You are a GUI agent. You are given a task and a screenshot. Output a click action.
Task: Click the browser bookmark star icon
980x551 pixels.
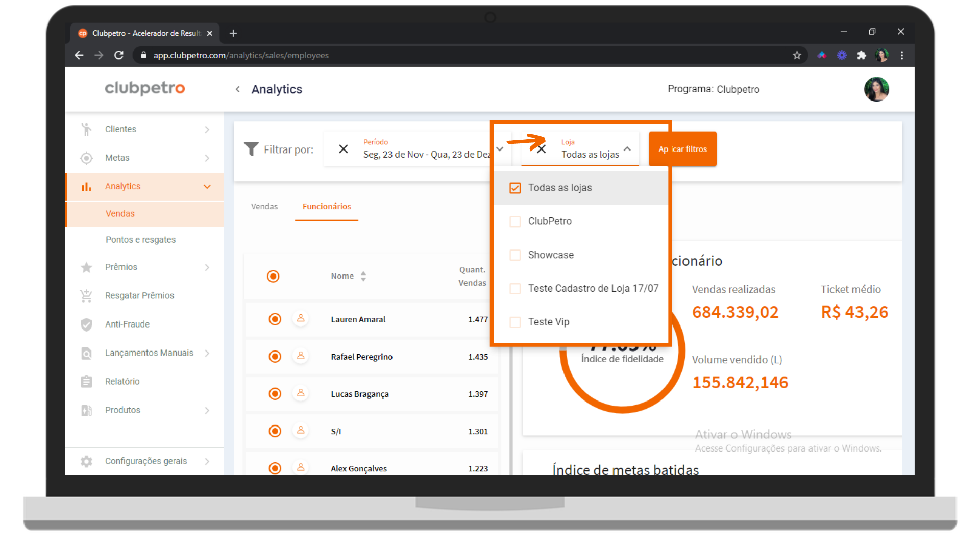pos(797,55)
